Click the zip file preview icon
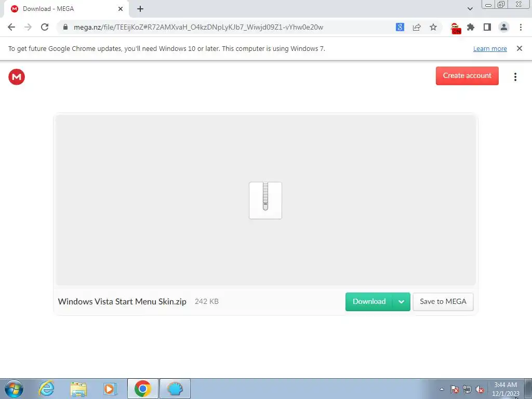 point(265,201)
